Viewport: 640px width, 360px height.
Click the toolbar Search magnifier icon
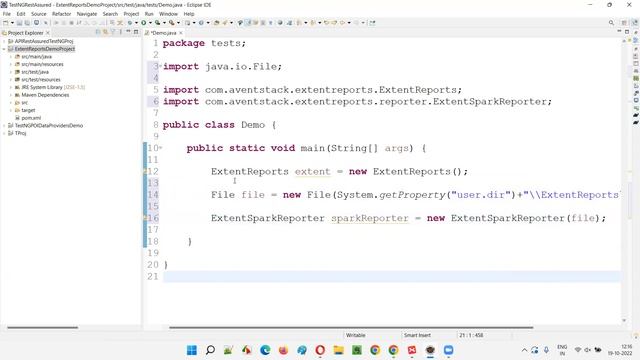(x=611, y=23)
